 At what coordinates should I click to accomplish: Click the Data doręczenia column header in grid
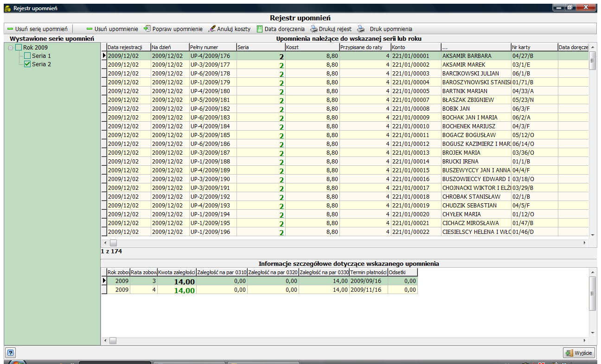coord(573,47)
